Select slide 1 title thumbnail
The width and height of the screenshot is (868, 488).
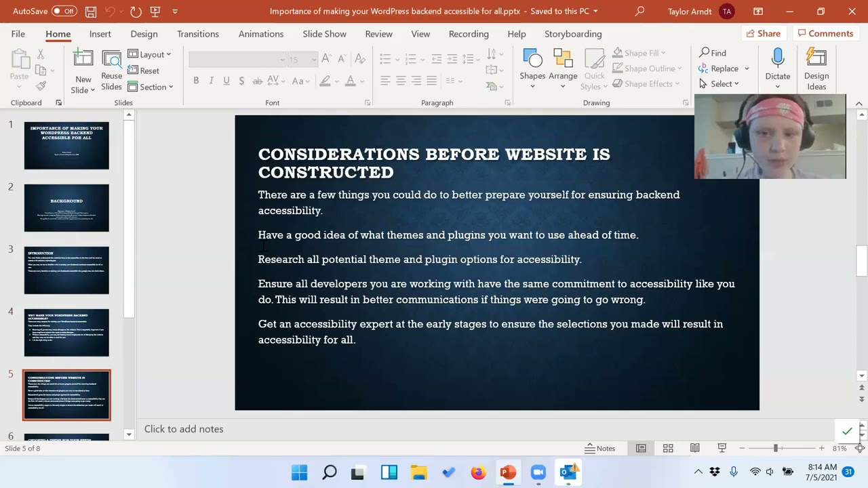coord(66,146)
